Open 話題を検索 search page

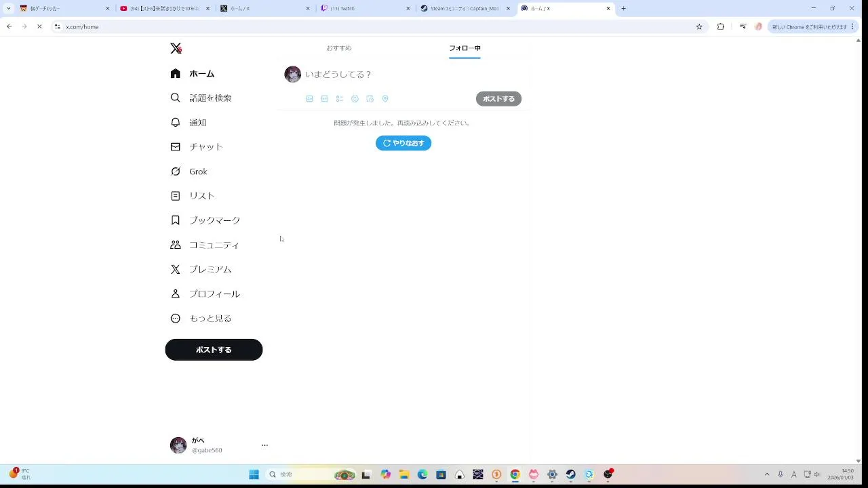point(201,98)
